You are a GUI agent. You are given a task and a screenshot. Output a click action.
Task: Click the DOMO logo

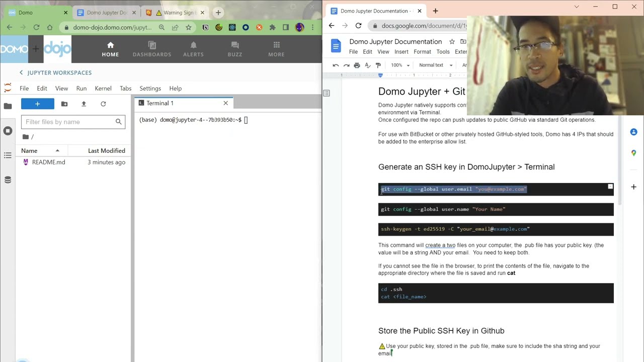pos(15,49)
